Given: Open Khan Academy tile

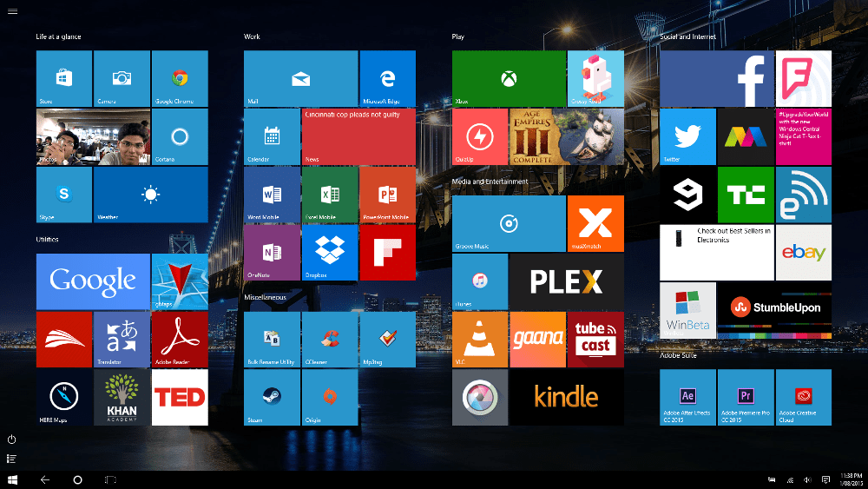Looking at the screenshot, I should [x=122, y=398].
